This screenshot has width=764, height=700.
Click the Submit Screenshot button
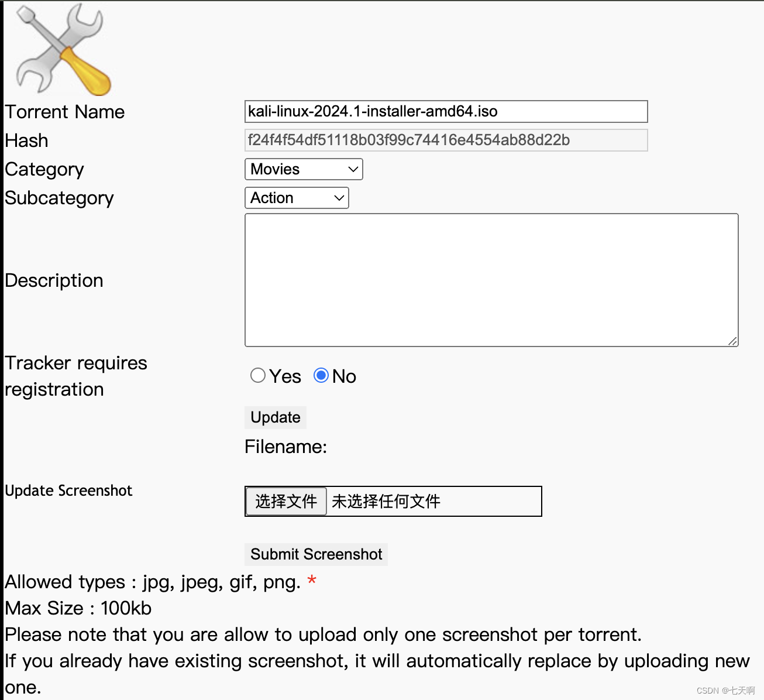pyautogui.click(x=316, y=554)
